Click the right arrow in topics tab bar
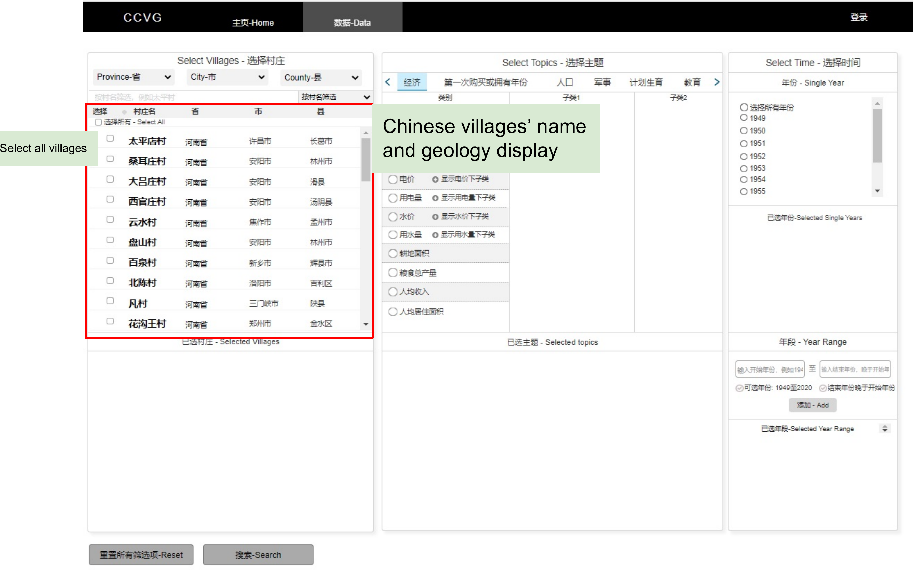Screen dimensions: 924x572 coord(717,82)
